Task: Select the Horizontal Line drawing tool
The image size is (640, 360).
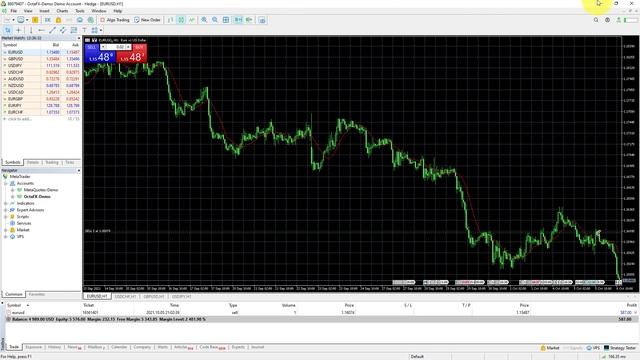Action: (41, 30)
